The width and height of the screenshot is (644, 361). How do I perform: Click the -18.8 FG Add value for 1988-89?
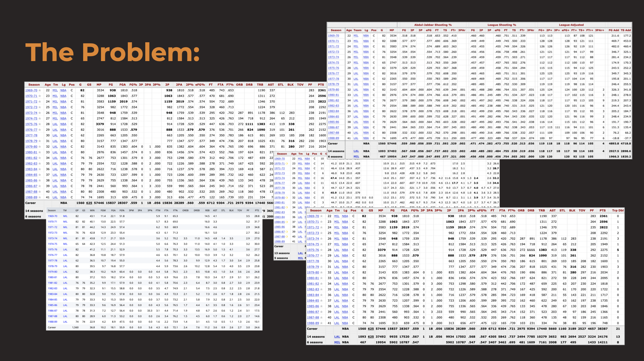(x=615, y=138)
